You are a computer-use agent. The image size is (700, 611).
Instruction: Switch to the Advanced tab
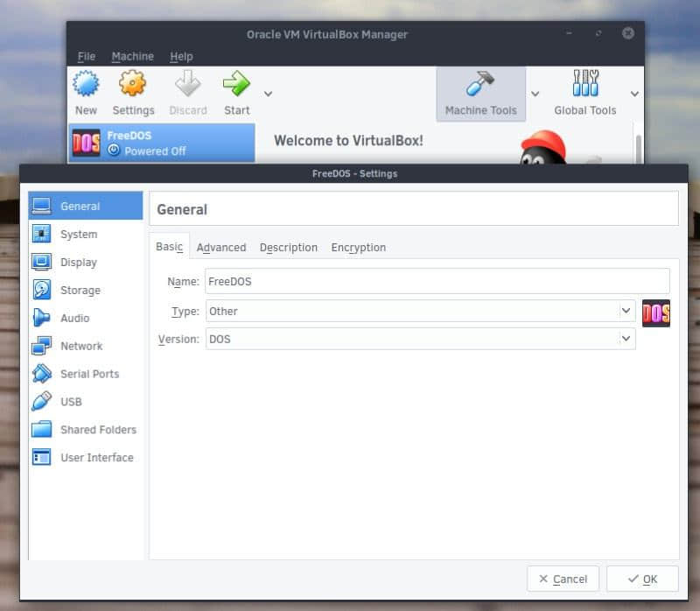(221, 247)
